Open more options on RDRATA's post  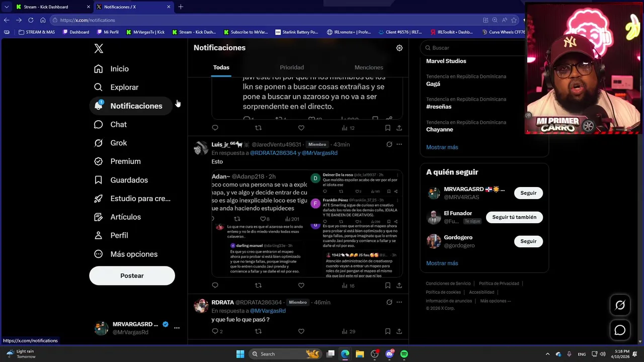(399, 302)
